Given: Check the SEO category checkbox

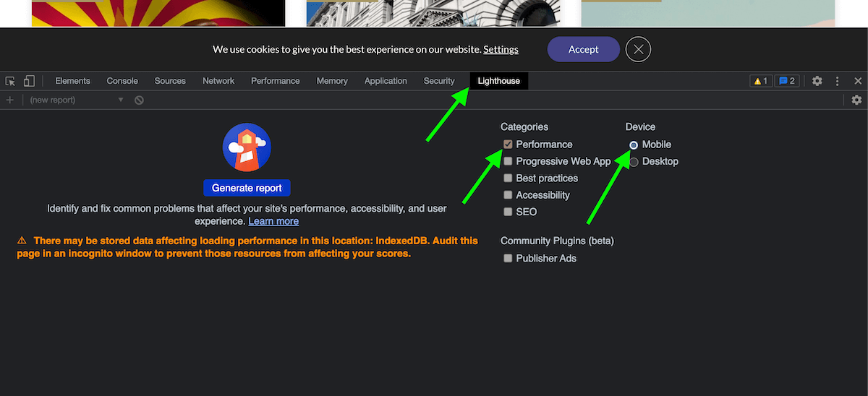Looking at the screenshot, I should [508, 212].
